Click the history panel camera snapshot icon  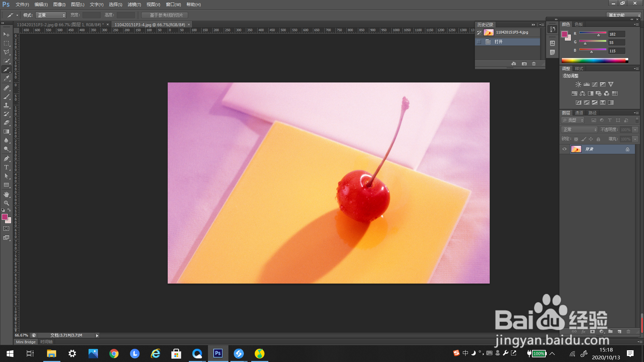(x=524, y=64)
